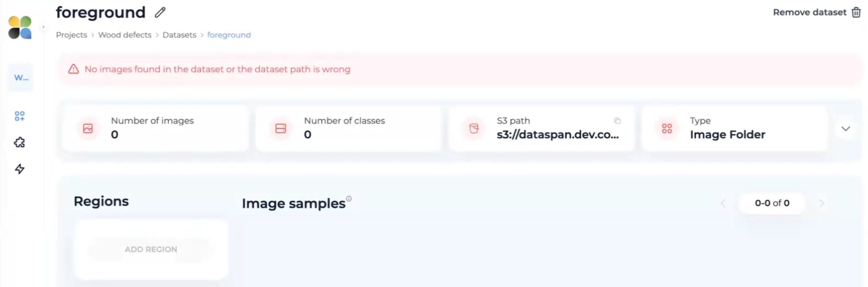Click the trash icon to remove dataset
Viewport: 868px width, 287px height.
coord(856,13)
